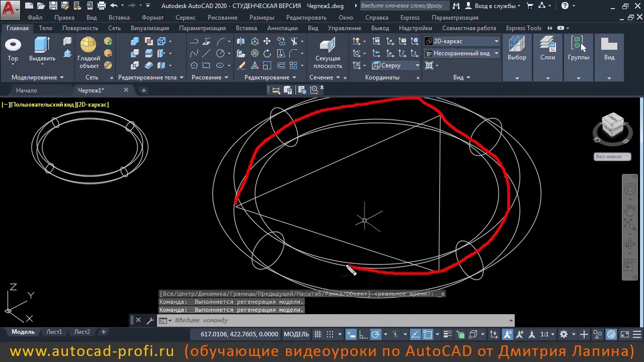Switch to the Начало start tab

(x=27, y=90)
